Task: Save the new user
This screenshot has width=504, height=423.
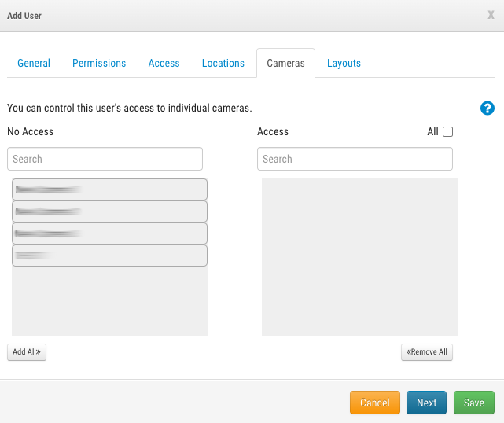Action: click(x=473, y=403)
